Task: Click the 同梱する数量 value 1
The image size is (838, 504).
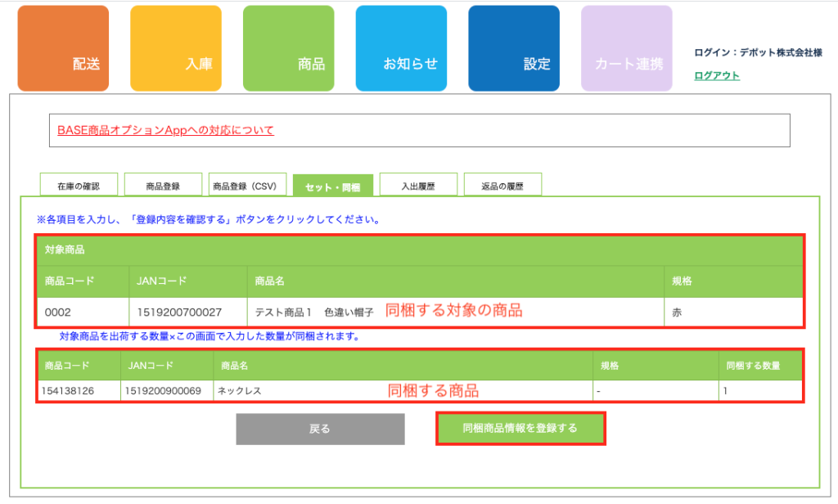Action: (x=725, y=391)
